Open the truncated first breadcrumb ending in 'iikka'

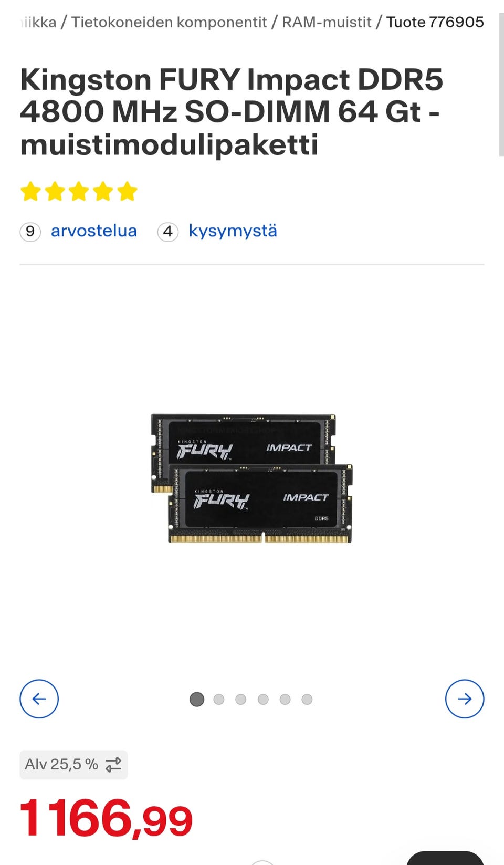coord(38,22)
